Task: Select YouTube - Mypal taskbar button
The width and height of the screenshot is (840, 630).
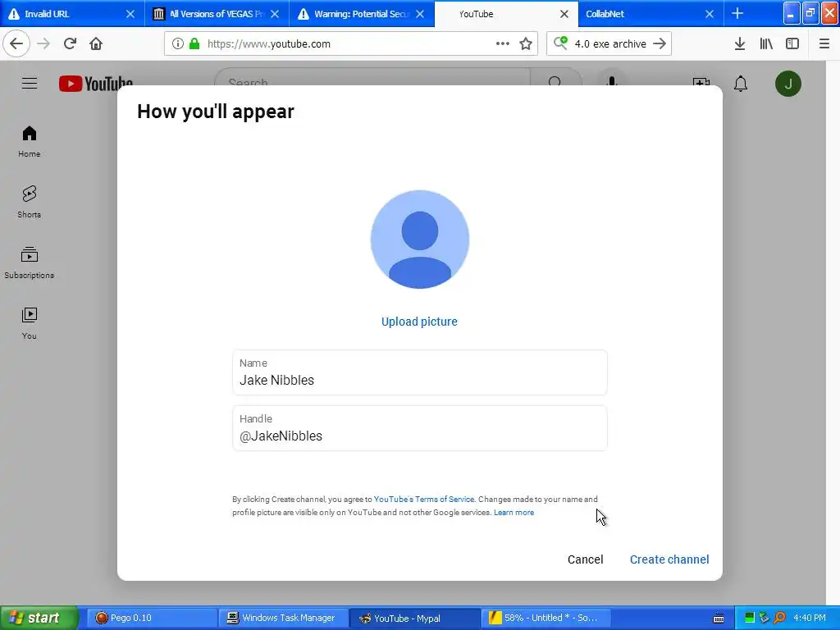Action: click(414, 618)
